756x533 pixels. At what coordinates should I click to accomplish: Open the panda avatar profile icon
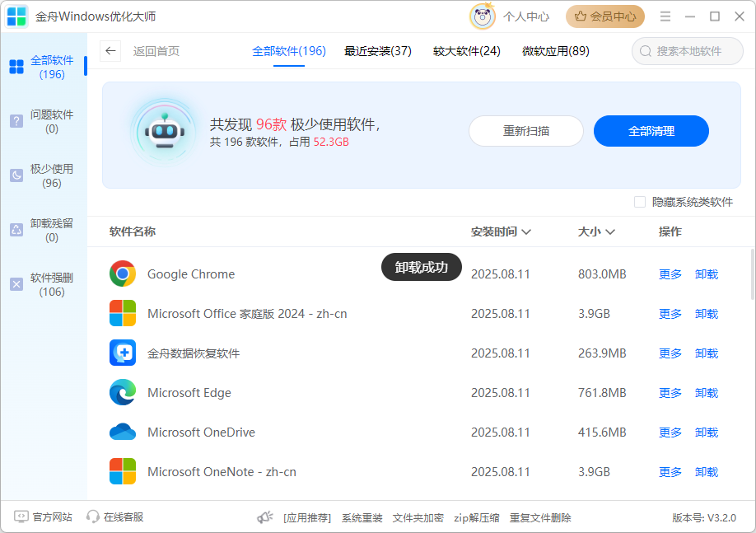pyautogui.click(x=482, y=16)
